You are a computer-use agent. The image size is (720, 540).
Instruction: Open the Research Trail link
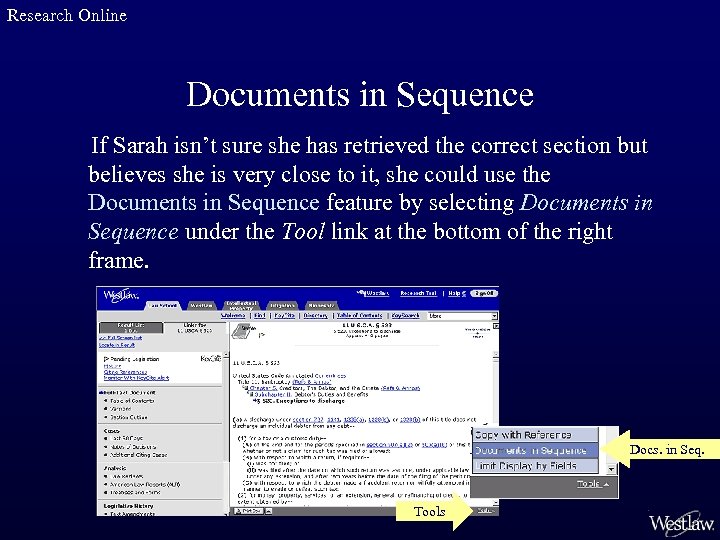pyautogui.click(x=418, y=293)
